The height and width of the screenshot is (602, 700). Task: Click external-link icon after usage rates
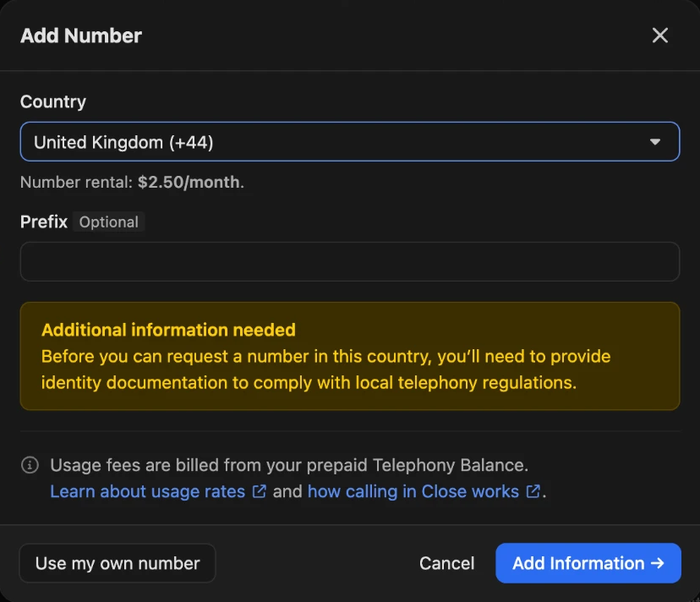coord(260,491)
